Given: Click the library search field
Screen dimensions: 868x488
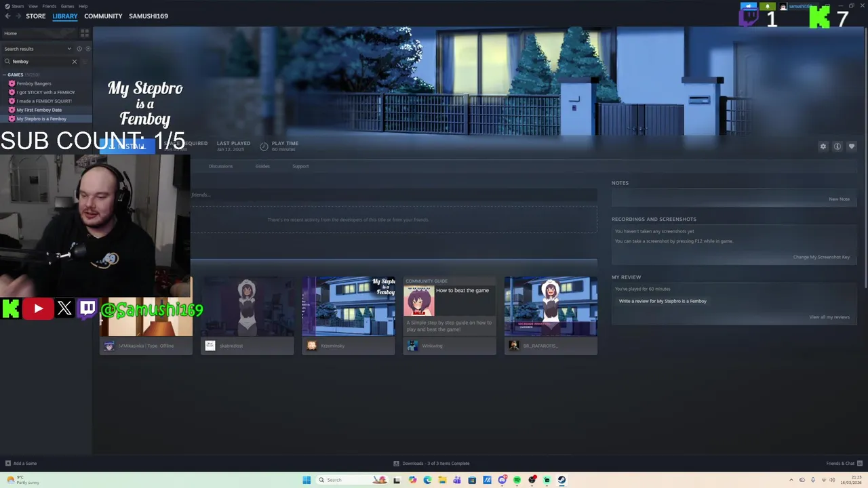Looking at the screenshot, I should click(x=41, y=62).
